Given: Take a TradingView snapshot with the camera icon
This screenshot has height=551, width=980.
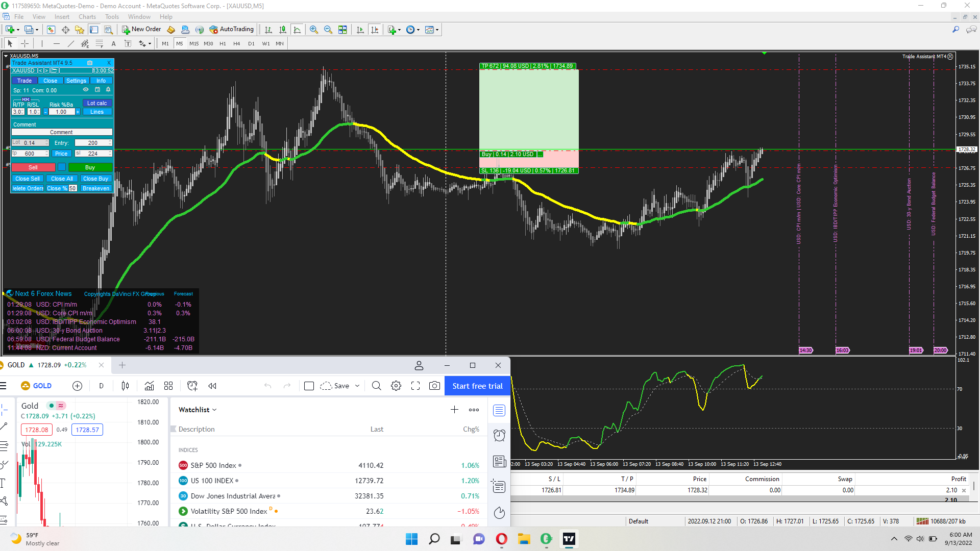Looking at the screenshot, I should point(434,386).
